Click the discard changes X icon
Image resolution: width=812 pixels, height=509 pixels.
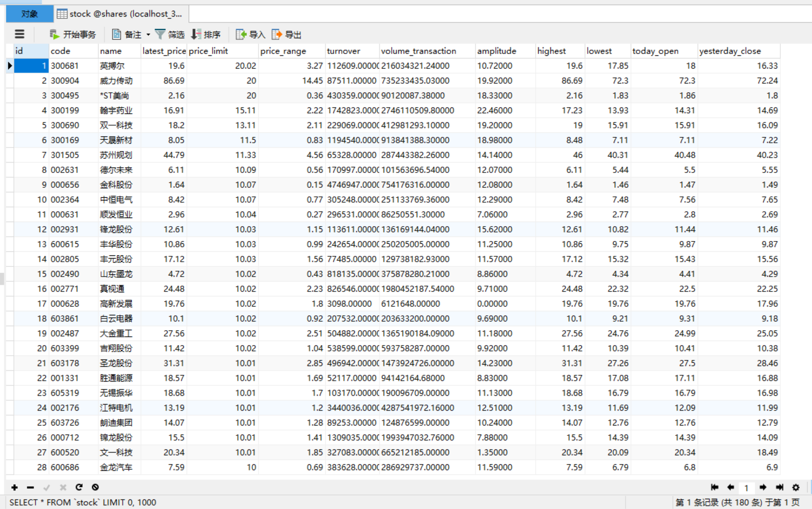coord(63,487)
